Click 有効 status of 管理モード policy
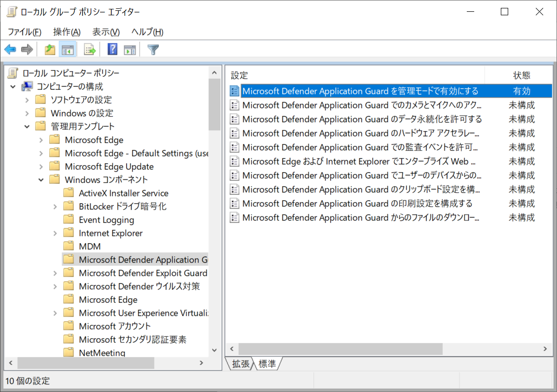Viewport: 557px width, 392px height. 522,91
